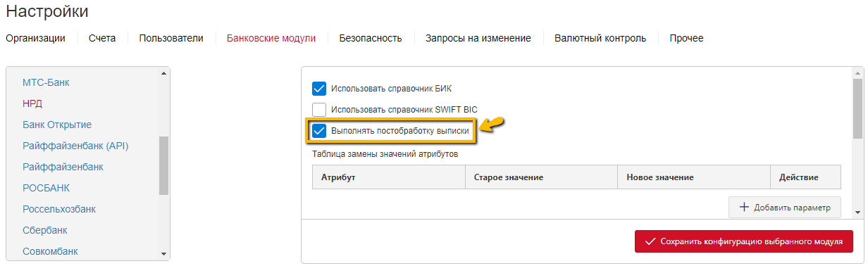Open Валютный контроль tab
The height and width of the screenshot is (266, 868).
click(x=600, y=39)
